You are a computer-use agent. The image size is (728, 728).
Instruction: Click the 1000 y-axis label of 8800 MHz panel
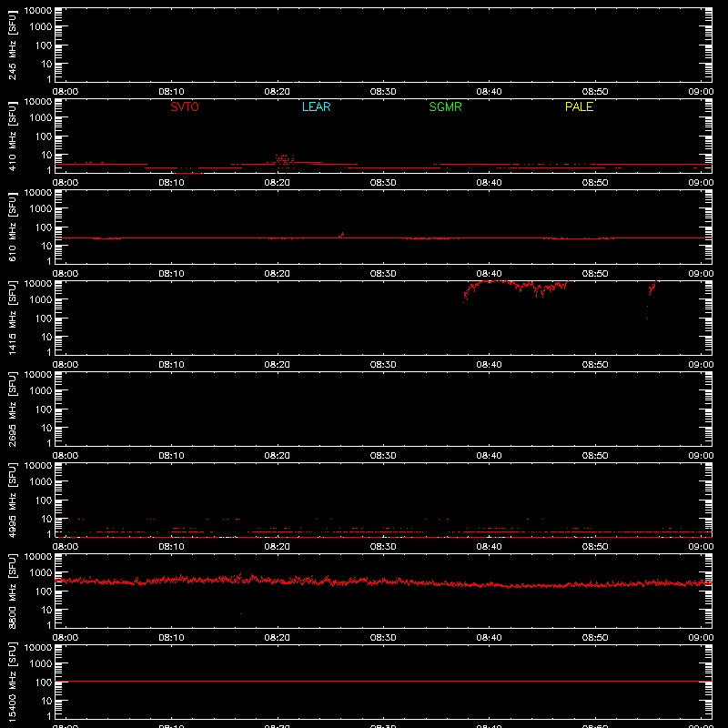click(41, 572)
